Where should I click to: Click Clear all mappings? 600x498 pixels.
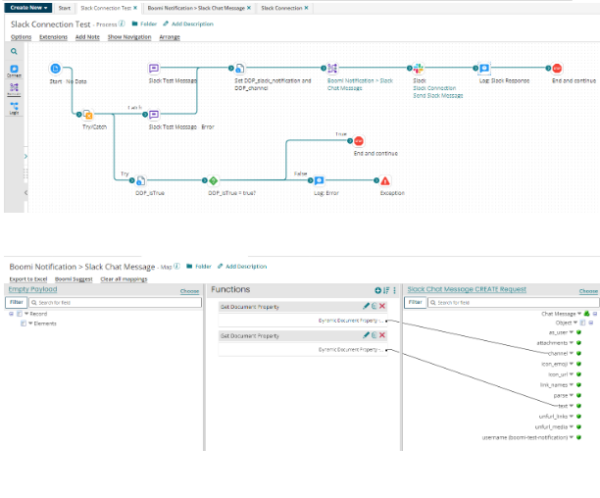click(x=124, y=279)
